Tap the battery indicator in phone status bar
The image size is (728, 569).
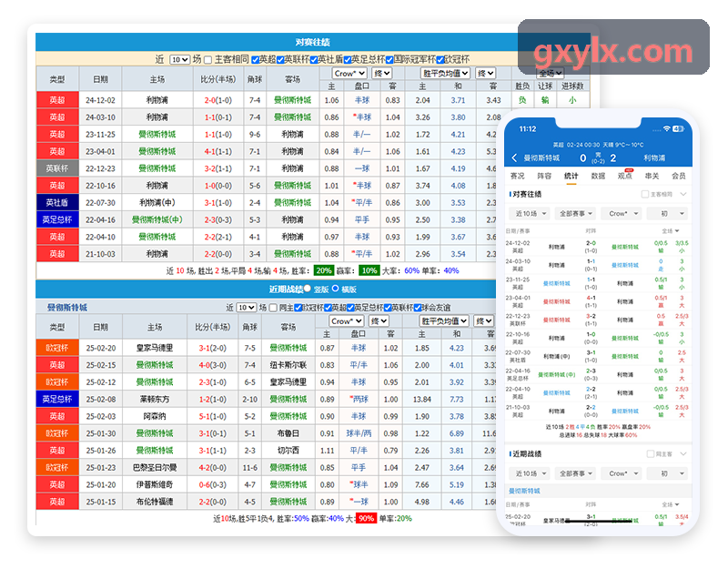point(678,128)
